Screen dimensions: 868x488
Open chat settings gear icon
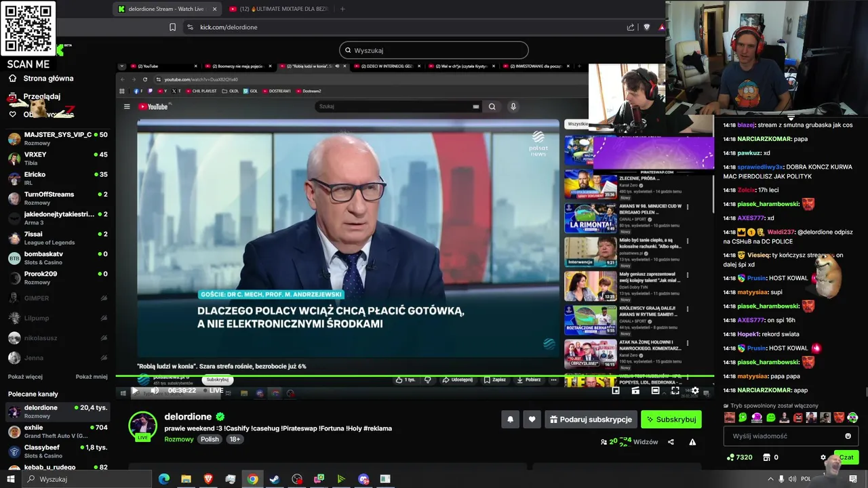pyautogui.click(x=823, y=457)
